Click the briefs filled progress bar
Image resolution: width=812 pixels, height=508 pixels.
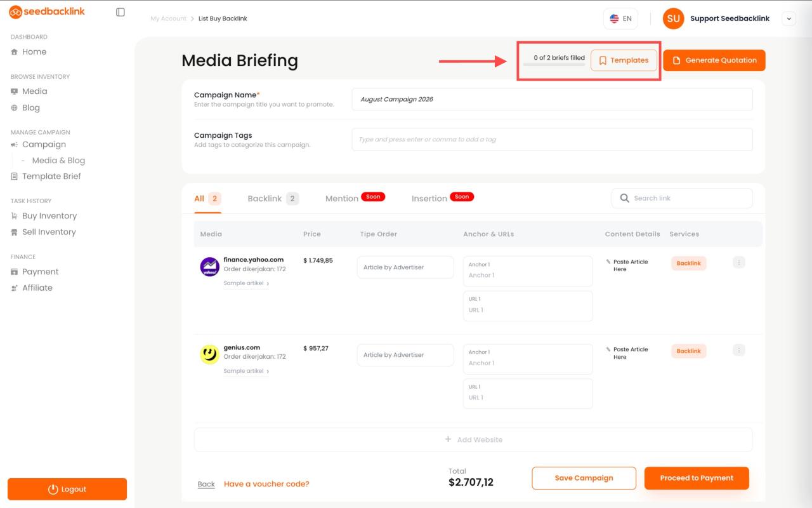[554, 65]
